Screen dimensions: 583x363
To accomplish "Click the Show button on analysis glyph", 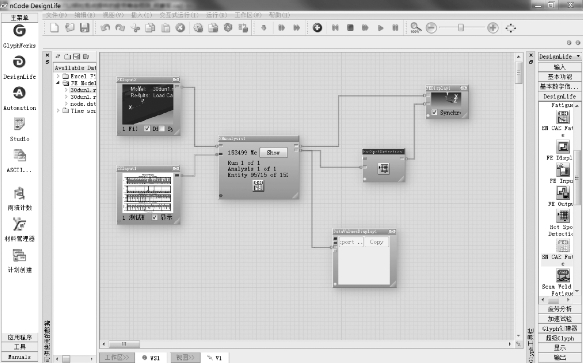I will pos(273,152).
